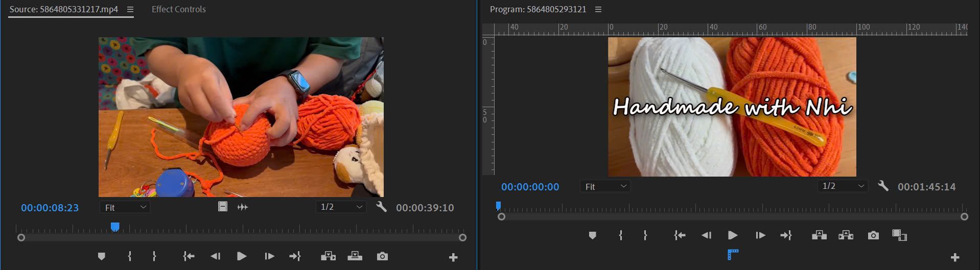Click the Lift button in Program monitor
The width and height of the screenshot is (980, 270).
(819, 235)
